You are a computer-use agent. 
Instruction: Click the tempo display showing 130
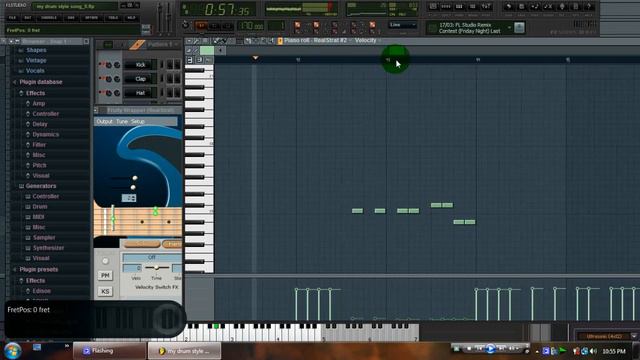pos(251,26)
